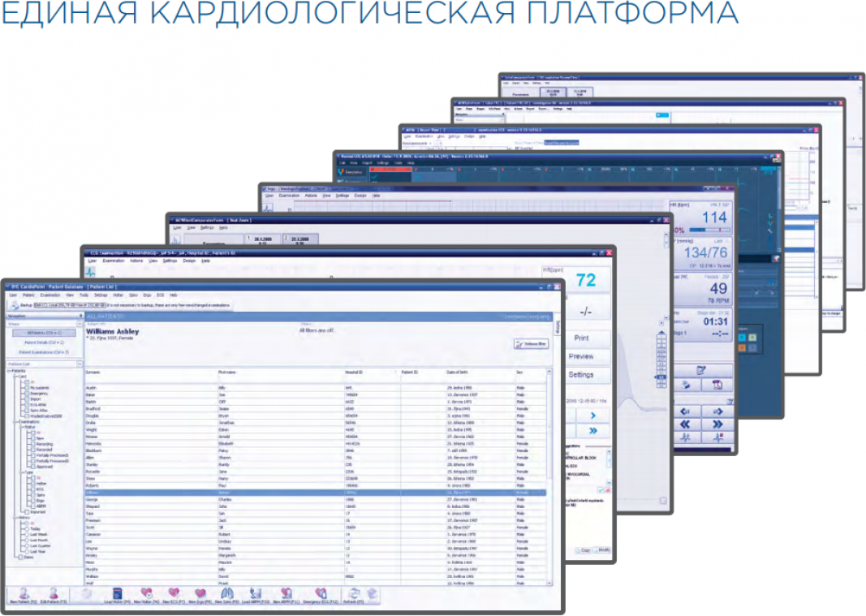
Task: Click the Emergency ECG icon
Action: (321, 595)
